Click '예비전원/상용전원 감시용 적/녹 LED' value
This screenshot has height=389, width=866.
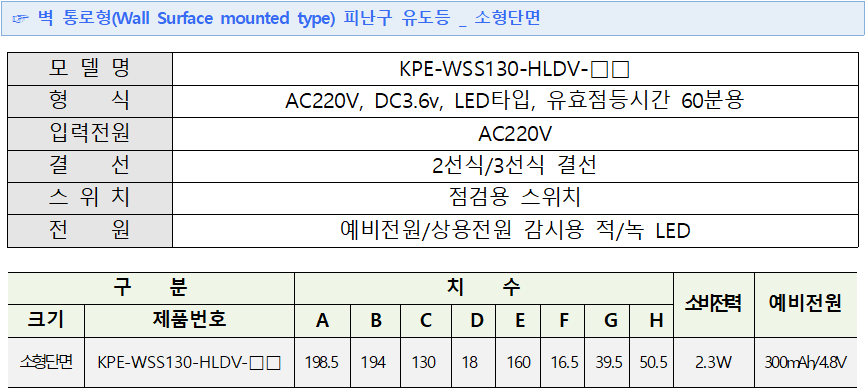coord(515,231)
